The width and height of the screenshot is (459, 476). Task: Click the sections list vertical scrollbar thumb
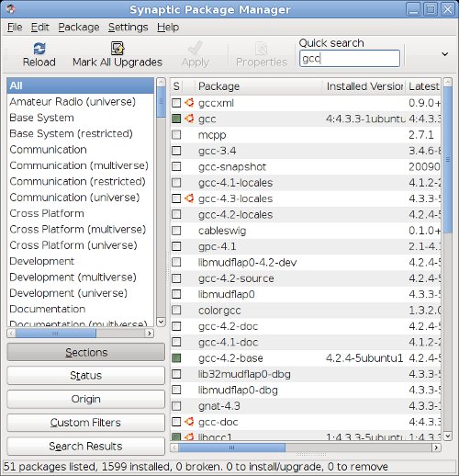[x=161, y=102]
